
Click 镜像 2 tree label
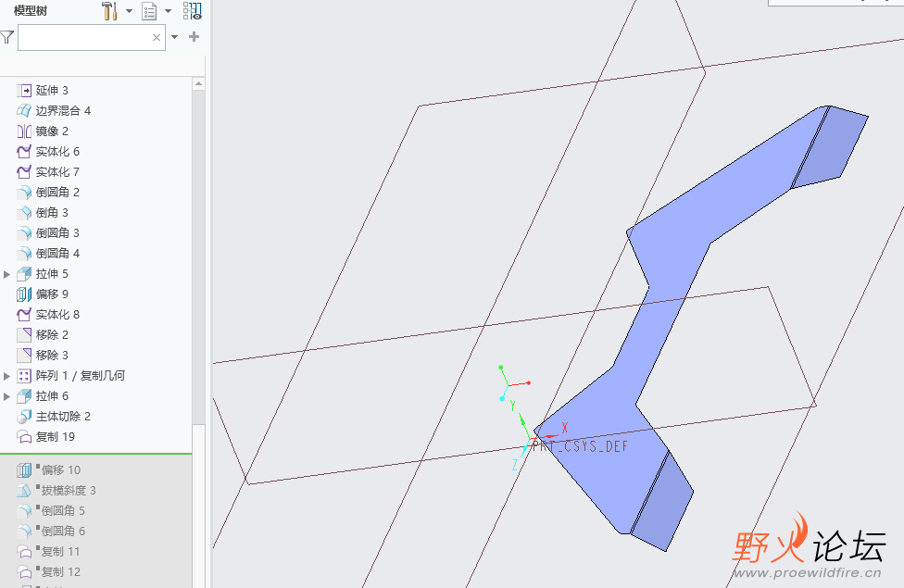[52, 131]
